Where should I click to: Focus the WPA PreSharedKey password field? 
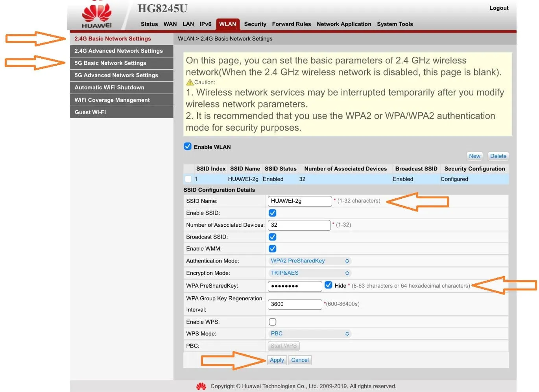295,286
